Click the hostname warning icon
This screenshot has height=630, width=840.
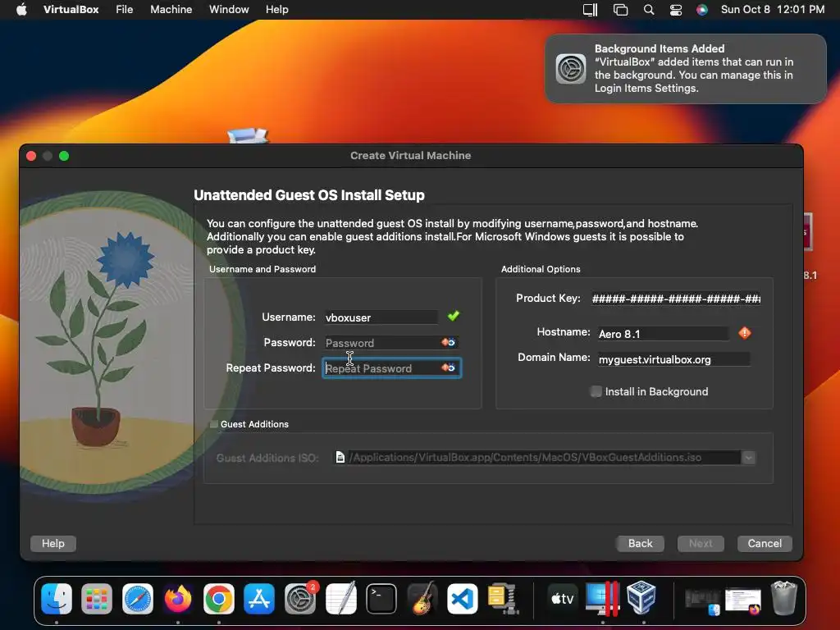click(745, 333)
